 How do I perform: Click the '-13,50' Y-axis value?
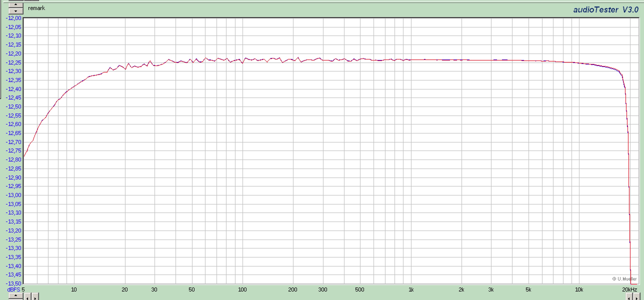(14, 283)
